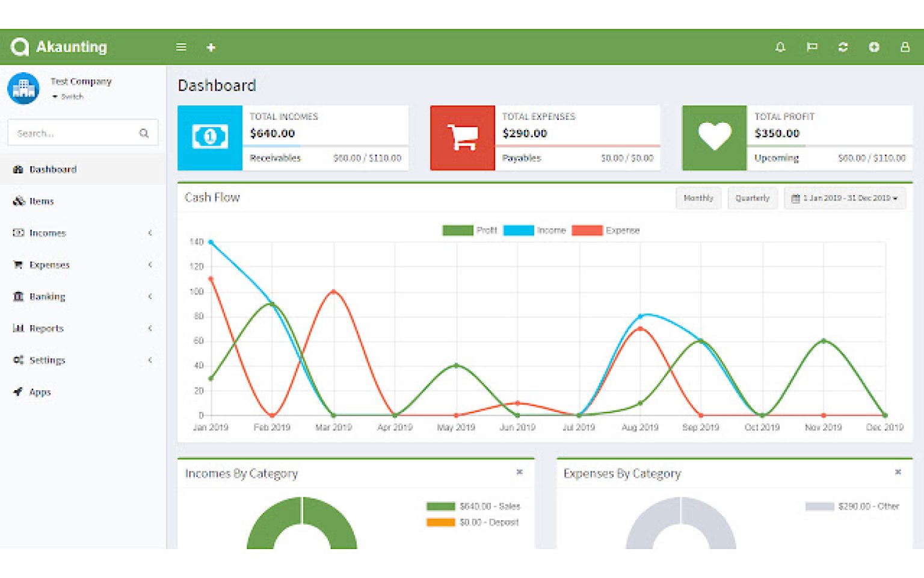
Task: Click the sidebar search input field
Action: (x=72, y=133)
